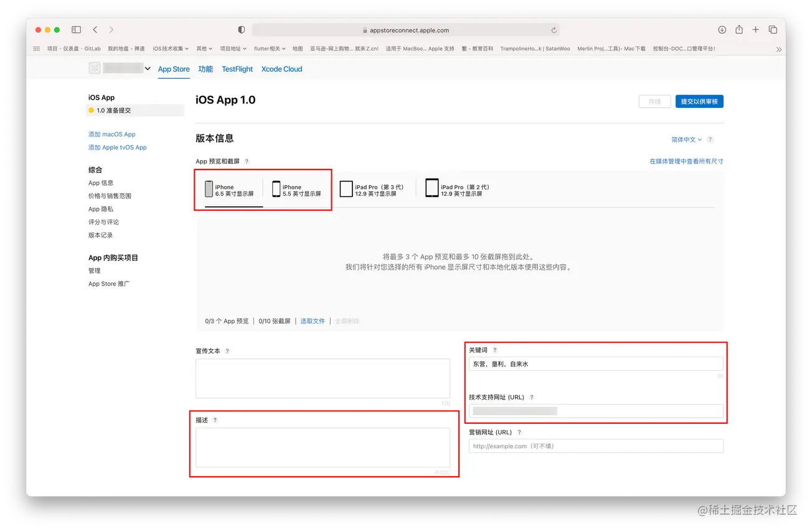Click the Safari address bar

pos(405,30)
